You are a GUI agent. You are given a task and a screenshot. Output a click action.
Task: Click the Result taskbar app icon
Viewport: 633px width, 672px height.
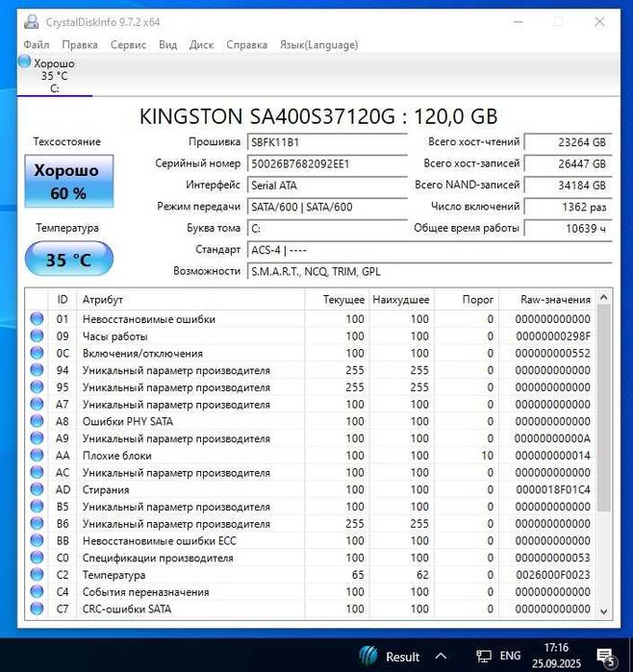click(x=368, y=656)
